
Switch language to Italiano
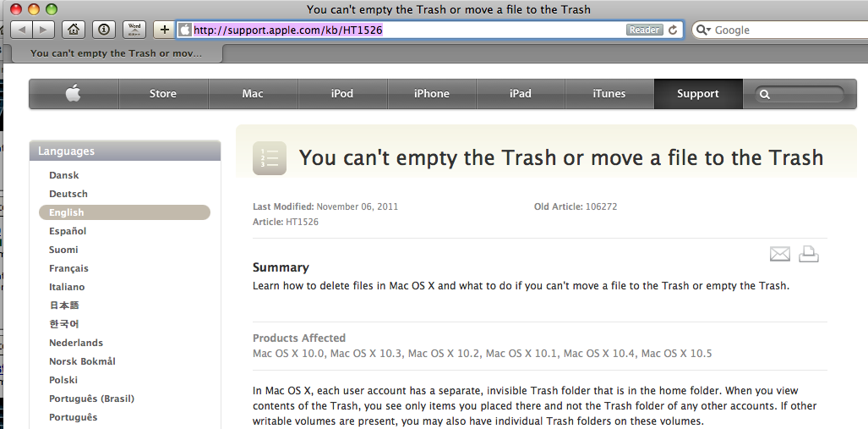[x=67, y=287]
